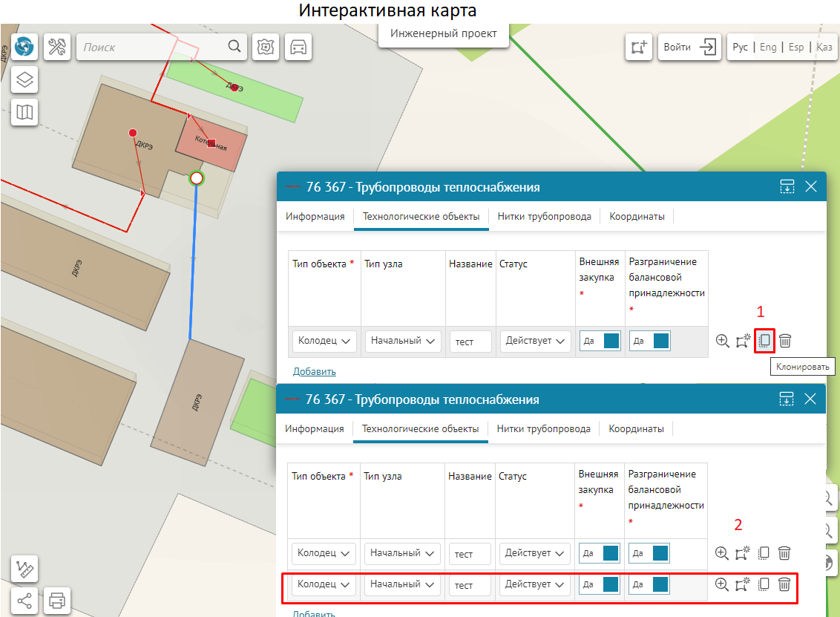840x617 pixels.
Task: Open "Действует" status dropdown in upper panel
Action: coord(535,341)
